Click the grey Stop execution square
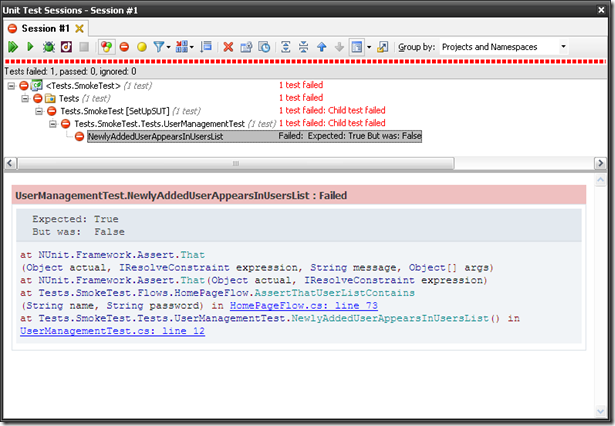Screen dimensions: 615x426 coord(84,47)
